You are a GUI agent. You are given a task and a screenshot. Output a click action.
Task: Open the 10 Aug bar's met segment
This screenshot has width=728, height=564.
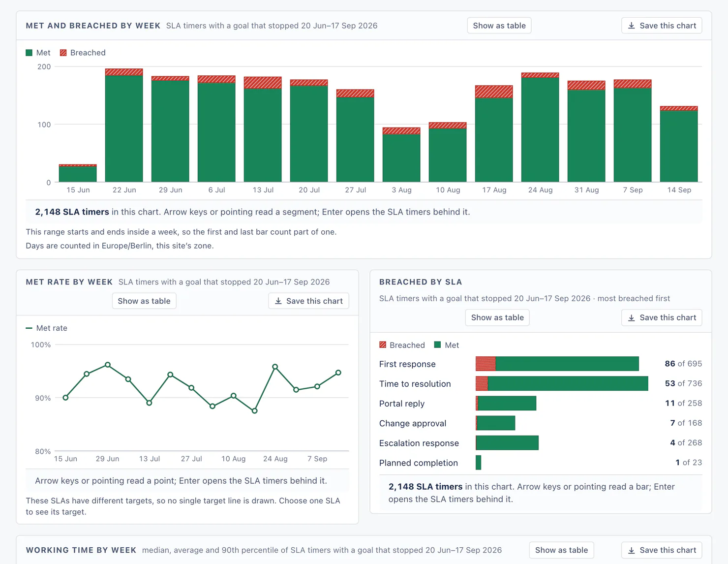click(x=448, y=155)
